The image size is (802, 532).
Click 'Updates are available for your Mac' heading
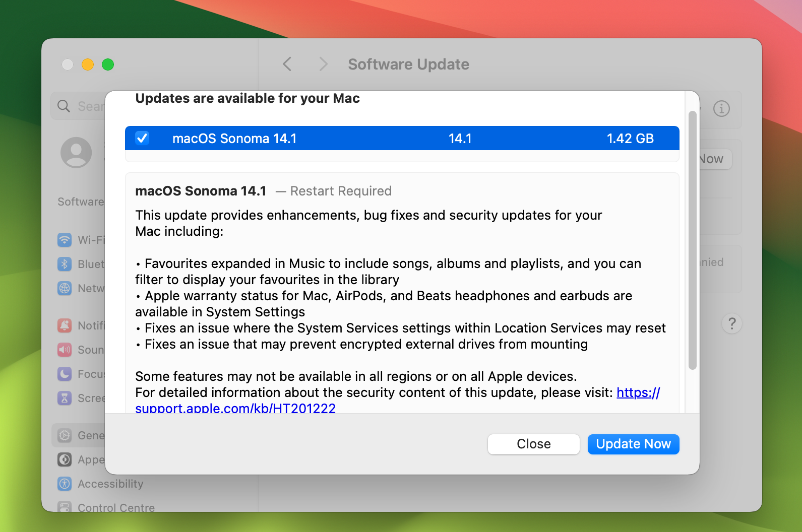click(x=248, y=98)
